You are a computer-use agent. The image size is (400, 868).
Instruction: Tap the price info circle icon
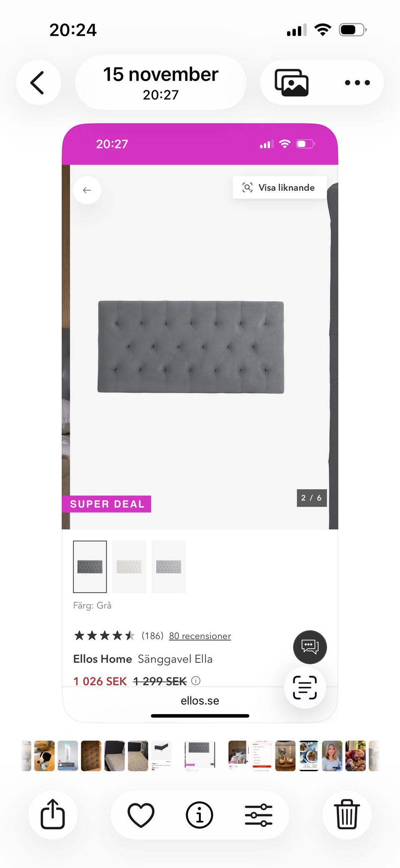(x=196, y=681)
